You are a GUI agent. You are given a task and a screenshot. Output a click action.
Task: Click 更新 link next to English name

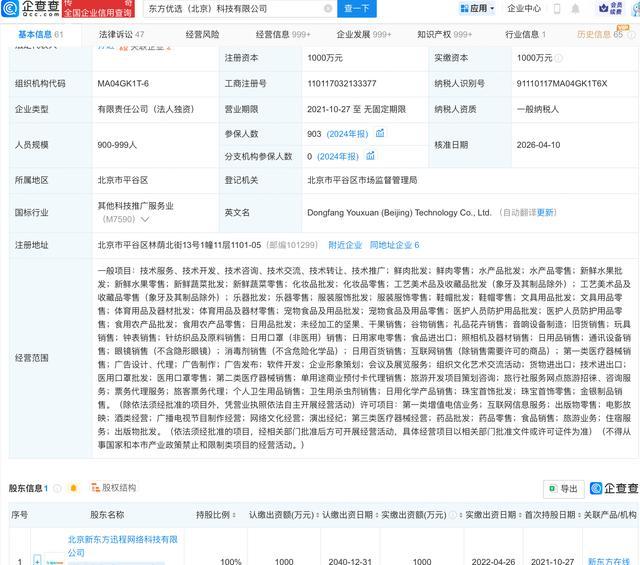coord(545,213)
